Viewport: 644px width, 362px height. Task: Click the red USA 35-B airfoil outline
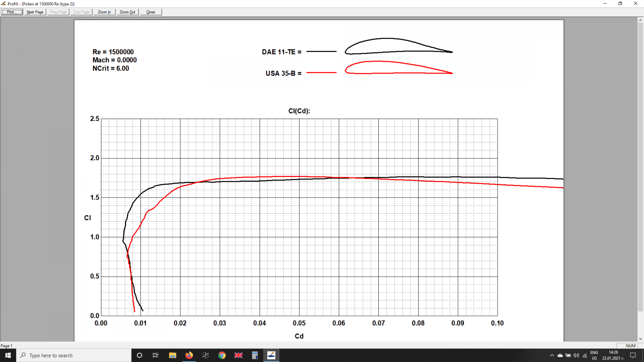click(398, 68)
